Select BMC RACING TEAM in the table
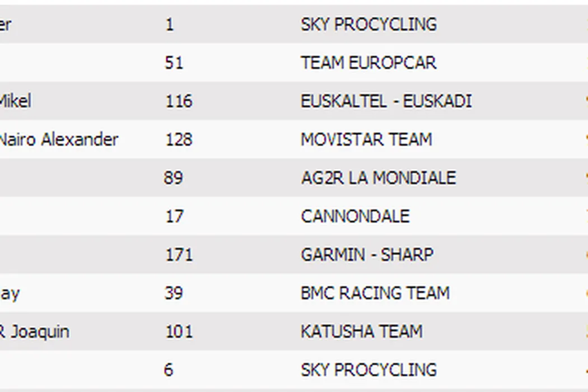The image size is (588, 392). click(375, 293)
